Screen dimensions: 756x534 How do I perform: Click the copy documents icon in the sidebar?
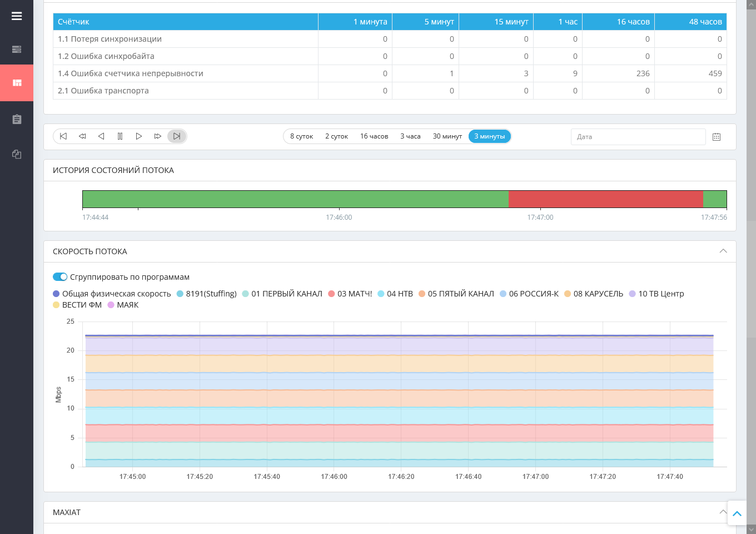(x=17, y=155)
